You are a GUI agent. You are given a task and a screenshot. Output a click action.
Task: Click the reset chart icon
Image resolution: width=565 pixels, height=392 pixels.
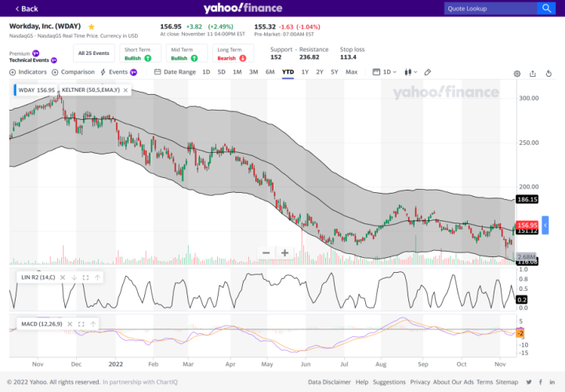click(549, 74)
